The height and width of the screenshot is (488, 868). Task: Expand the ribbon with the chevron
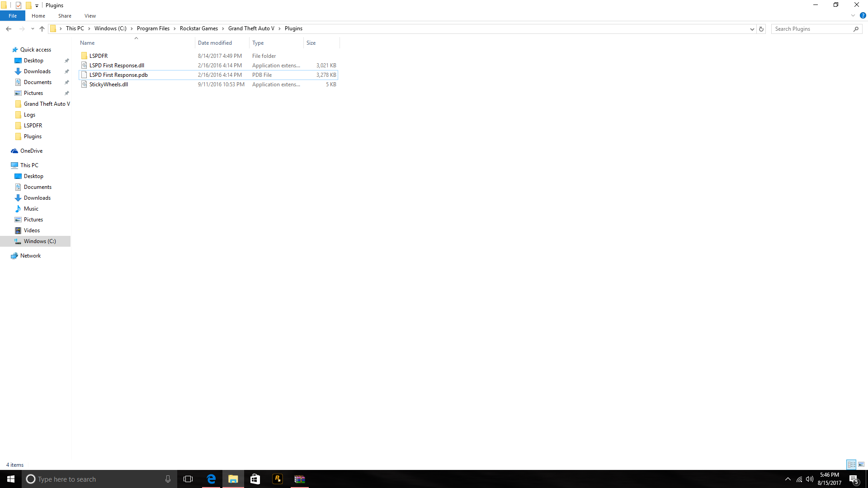tap(853, 15)
